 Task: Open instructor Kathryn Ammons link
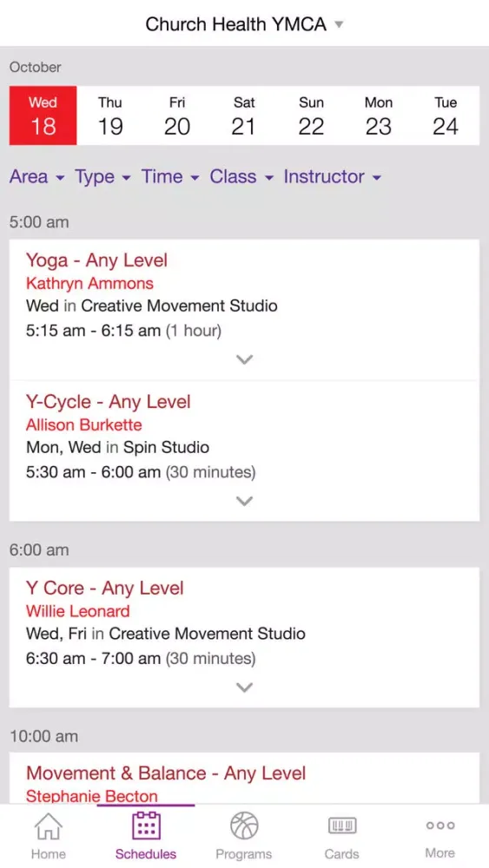pyautogui.click(x=89, y=284)
